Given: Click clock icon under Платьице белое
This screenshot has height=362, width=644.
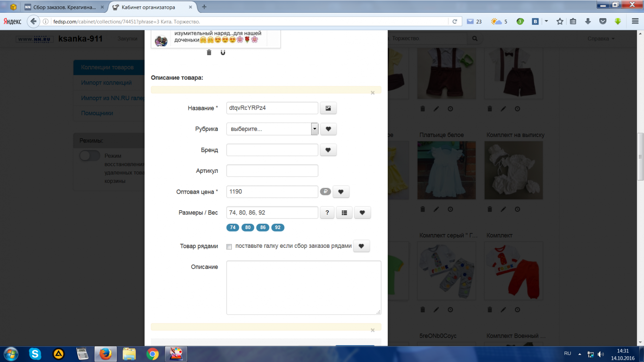Looking at the screenshot, I should click(x=450, y=209).
